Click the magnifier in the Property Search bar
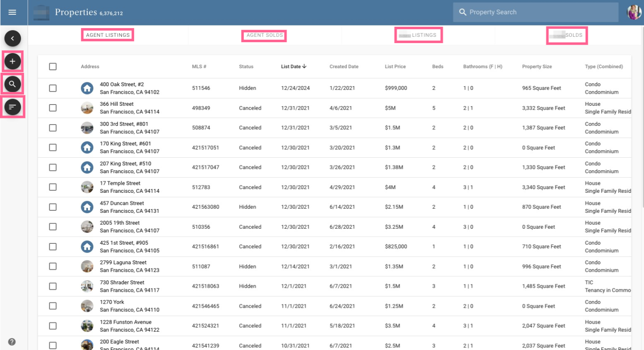 (463, 12)
